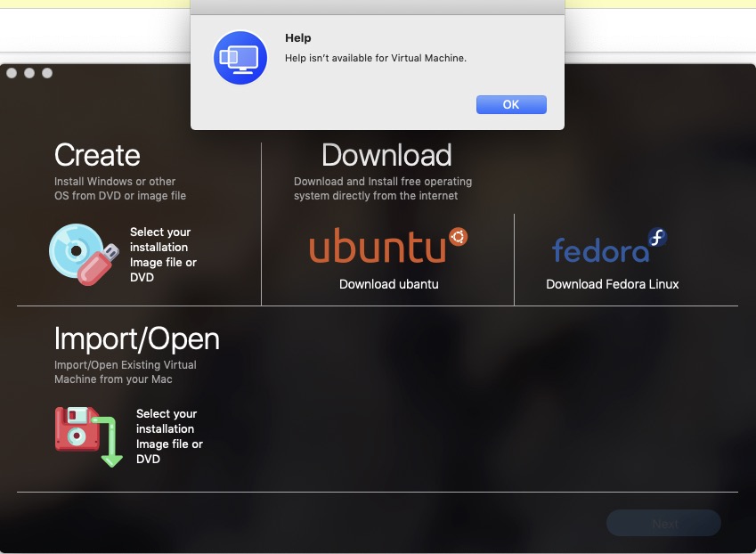The width and height of the screenshot is (756, 554).
Task: Select 'Download Fedora Linux' label
Action: [x=613, y=284]
